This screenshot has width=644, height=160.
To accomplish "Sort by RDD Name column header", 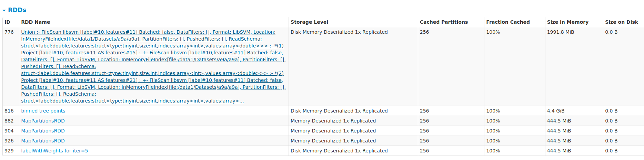I will point(36,22).
